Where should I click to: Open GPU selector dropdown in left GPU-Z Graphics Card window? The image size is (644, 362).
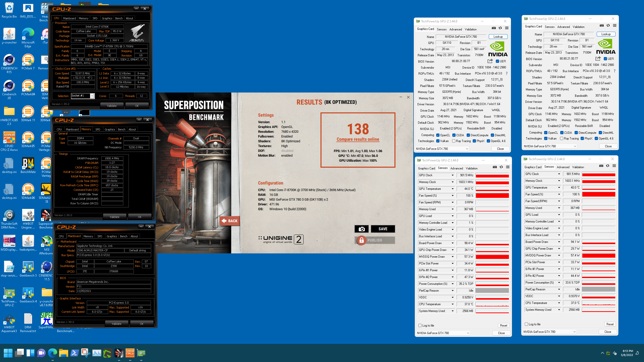coord(442,149)
